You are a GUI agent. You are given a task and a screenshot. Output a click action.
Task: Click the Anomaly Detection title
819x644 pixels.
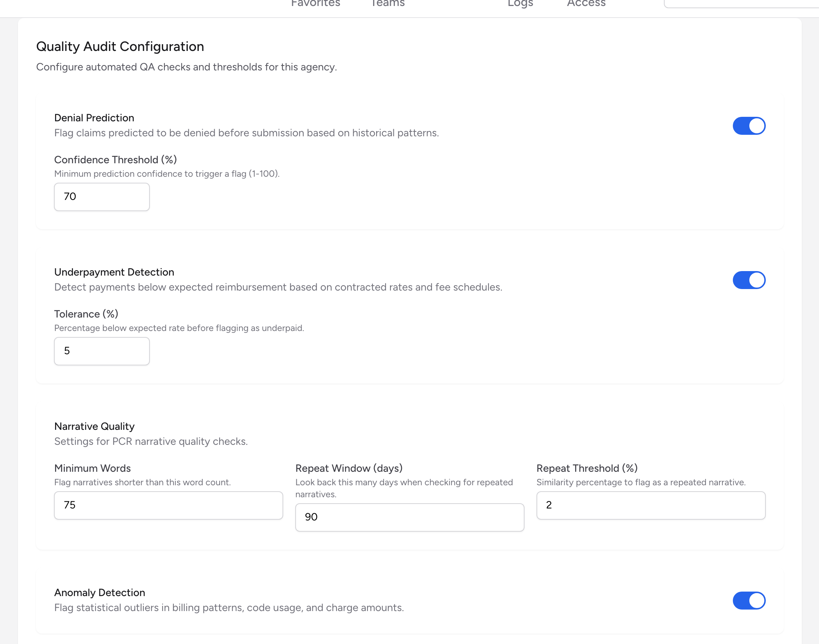click(x=100, y=592)
